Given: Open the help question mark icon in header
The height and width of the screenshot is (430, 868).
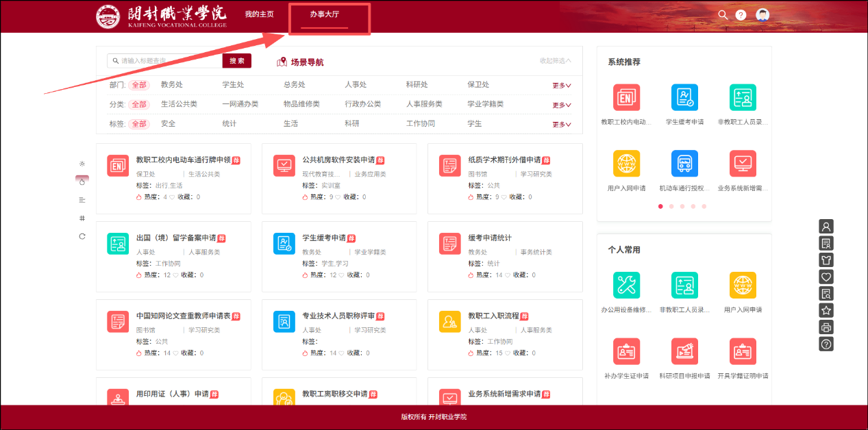Looking at the screenshot, I should [x=741, y=15].
